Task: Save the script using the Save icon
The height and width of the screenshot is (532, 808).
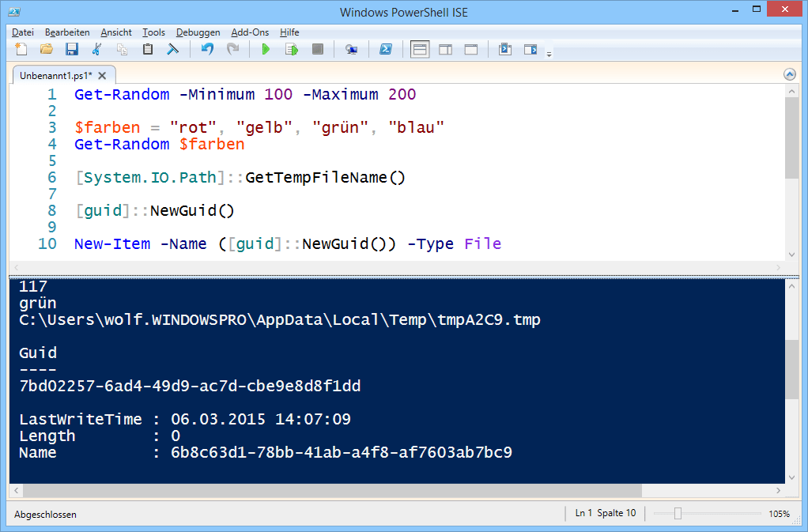Action: pyautogui.click(x=72, y=49)
